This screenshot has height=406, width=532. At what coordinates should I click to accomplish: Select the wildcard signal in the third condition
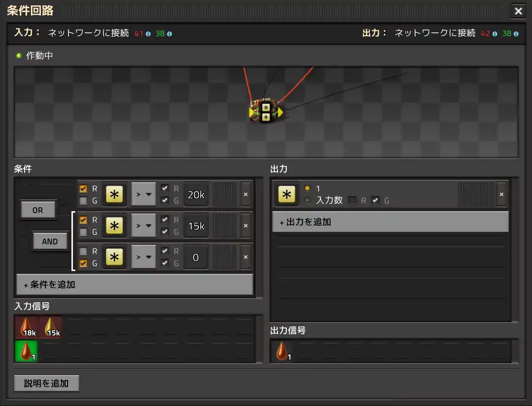pyautogui.click(x=114, y=257)
